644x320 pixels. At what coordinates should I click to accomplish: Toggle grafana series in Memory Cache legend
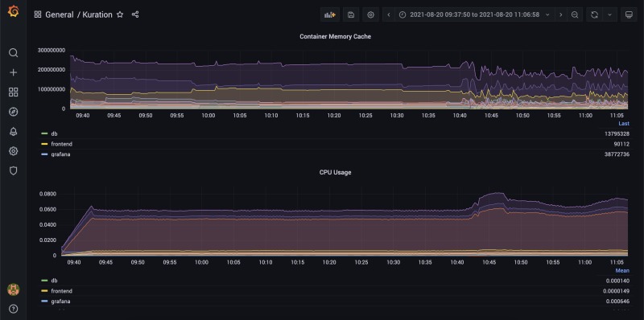tap(60, 154)
